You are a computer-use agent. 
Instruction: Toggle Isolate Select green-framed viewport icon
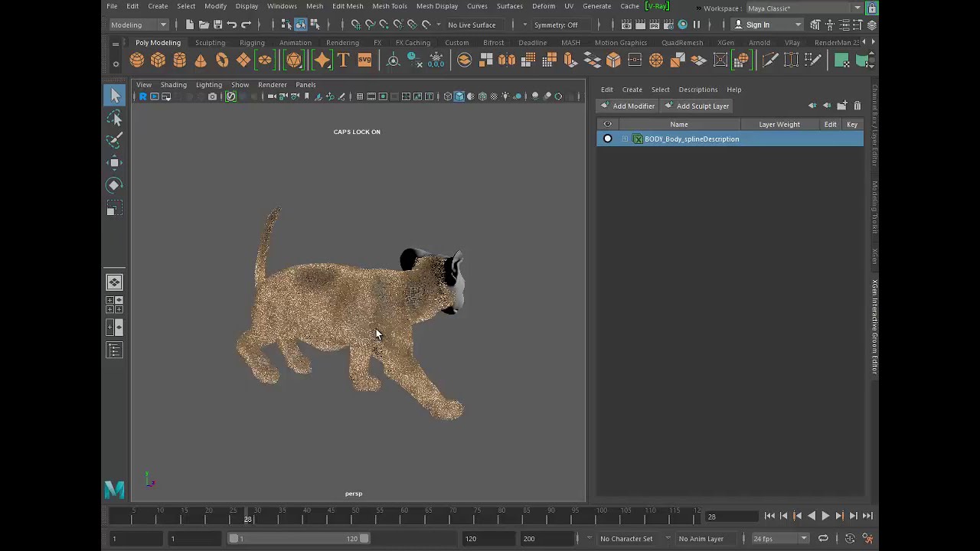coord(230,96)
